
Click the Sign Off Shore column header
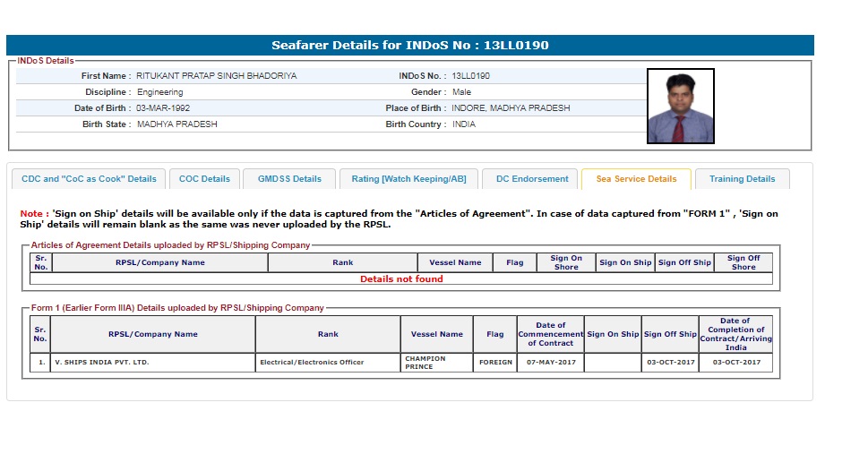pos(743,262)
